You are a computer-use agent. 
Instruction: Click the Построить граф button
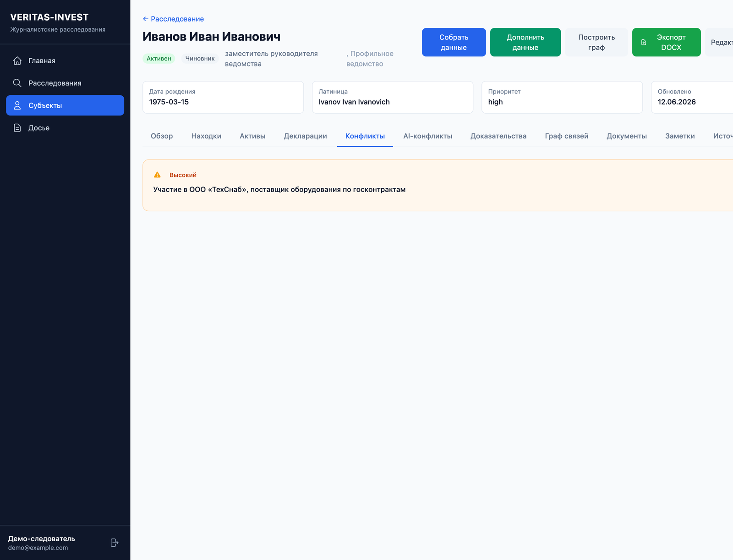pyautogui.click(x=596, y=42)
